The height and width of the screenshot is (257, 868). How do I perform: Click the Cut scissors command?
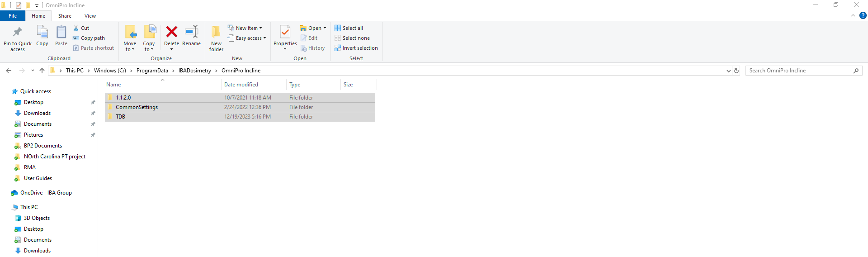[81, 28]
